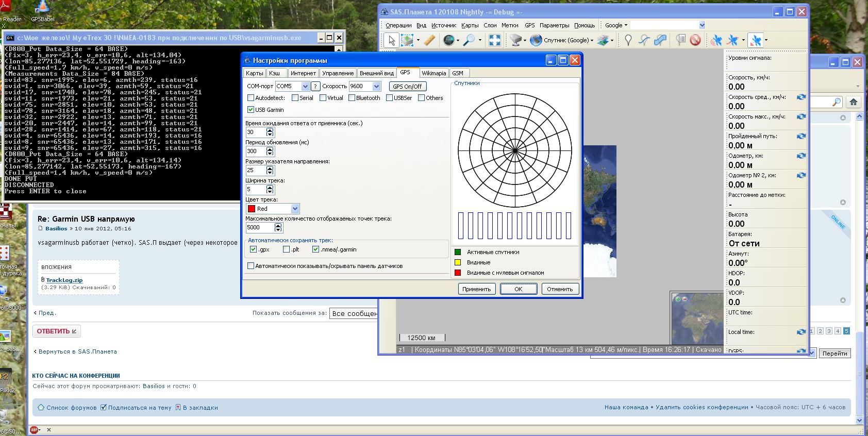
Task: Expand the Скорость baud rate dropdown
Action: coord(376,87)
